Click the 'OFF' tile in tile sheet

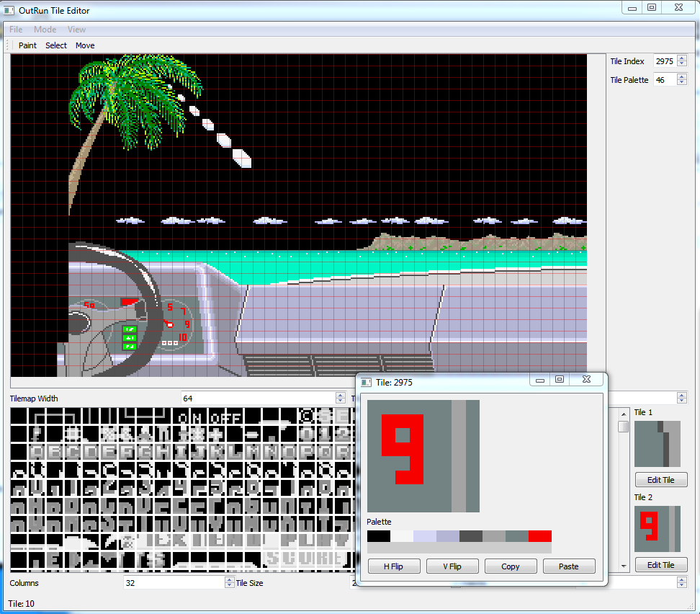tap(226, 418)
